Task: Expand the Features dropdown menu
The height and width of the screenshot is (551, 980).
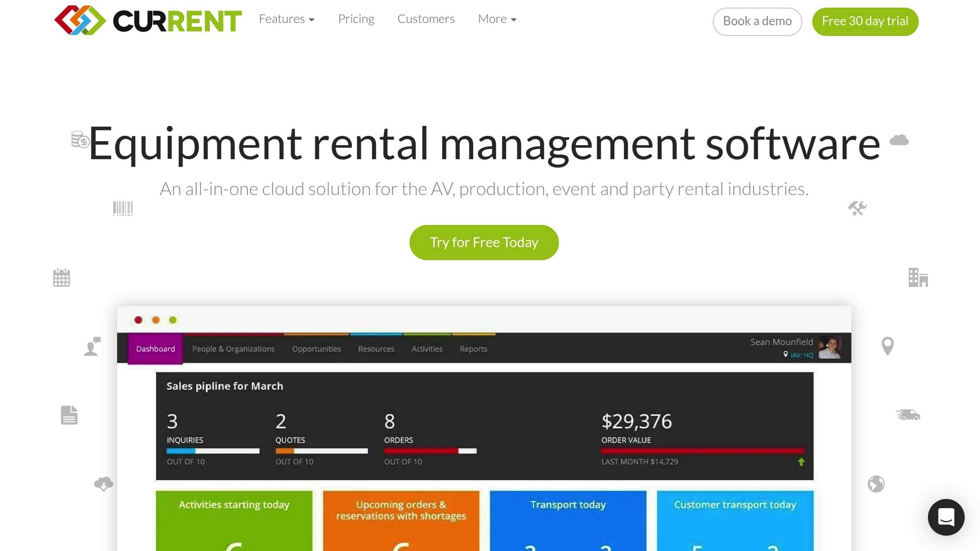Action: tap(287, 19)
